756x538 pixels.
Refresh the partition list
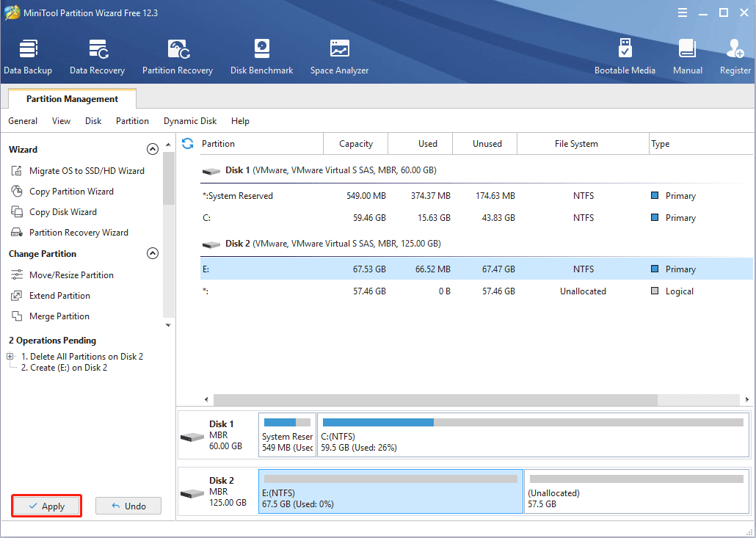(x=187, y=143)
